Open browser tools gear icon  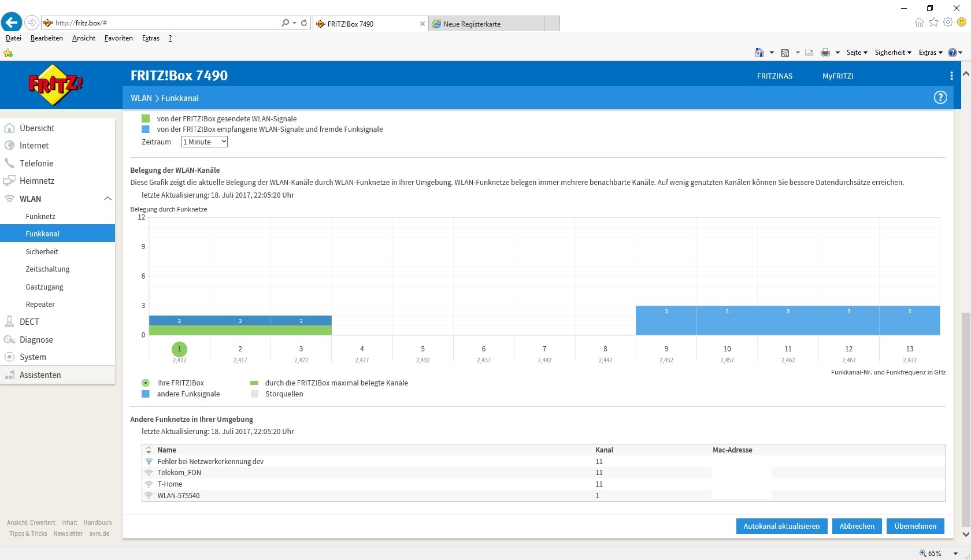coord(948,23)
